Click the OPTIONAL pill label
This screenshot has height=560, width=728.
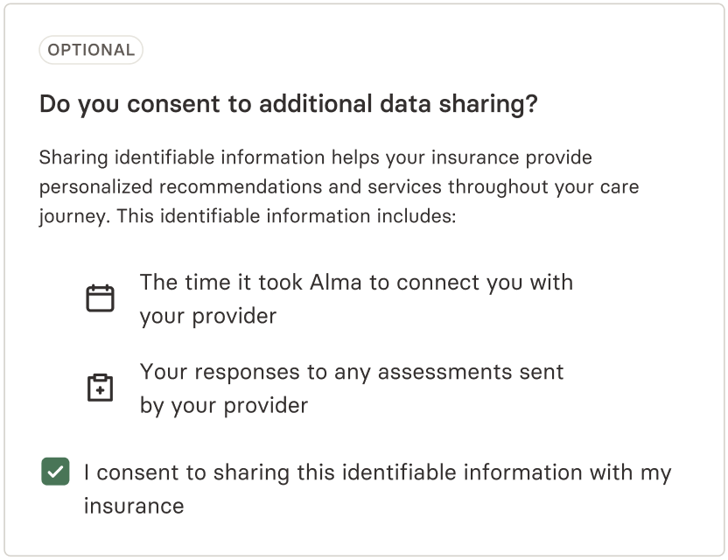point(91,50)
